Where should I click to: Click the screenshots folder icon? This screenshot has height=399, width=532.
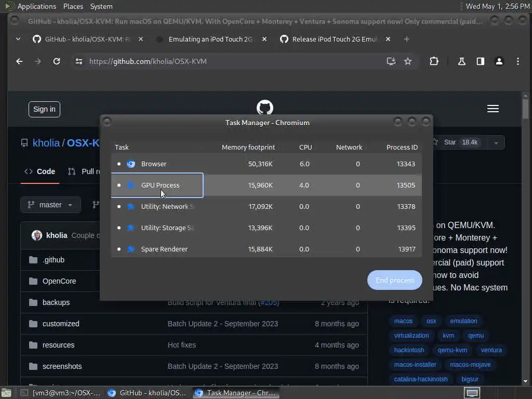(x=33, y=366)
